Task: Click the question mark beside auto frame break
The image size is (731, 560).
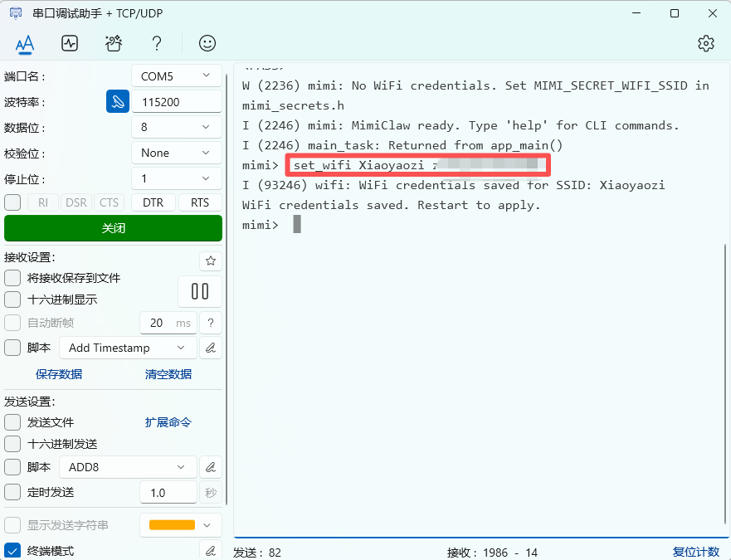Action: tap(211, 323)
